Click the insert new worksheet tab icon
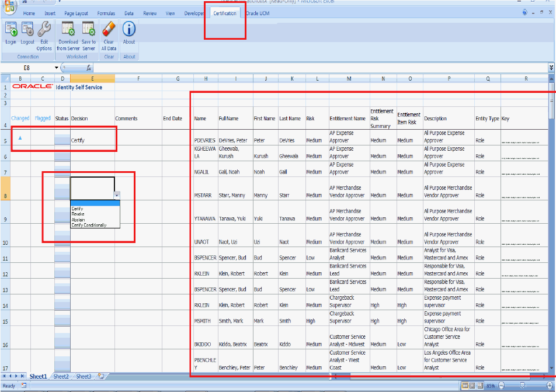This screenshot has height=392, width=556. [101, 377]
